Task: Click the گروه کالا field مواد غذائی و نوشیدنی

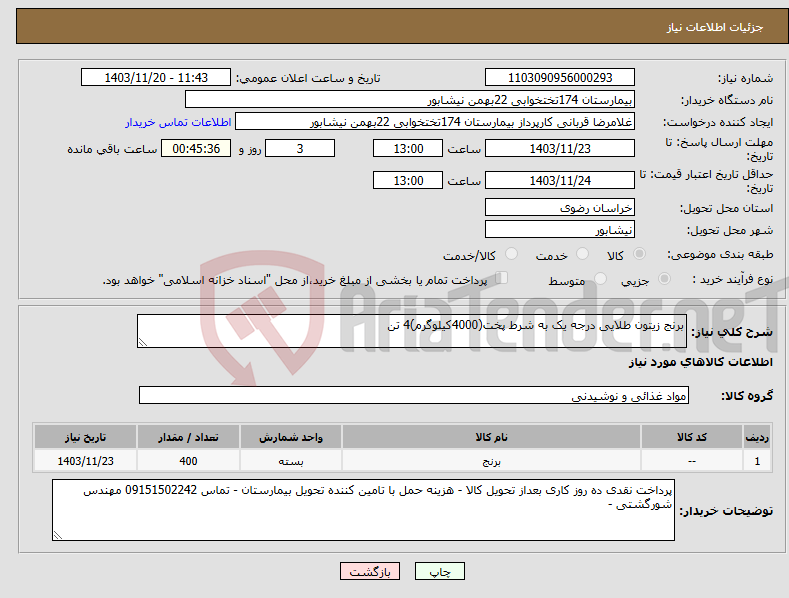Action: tap(414, 396)
